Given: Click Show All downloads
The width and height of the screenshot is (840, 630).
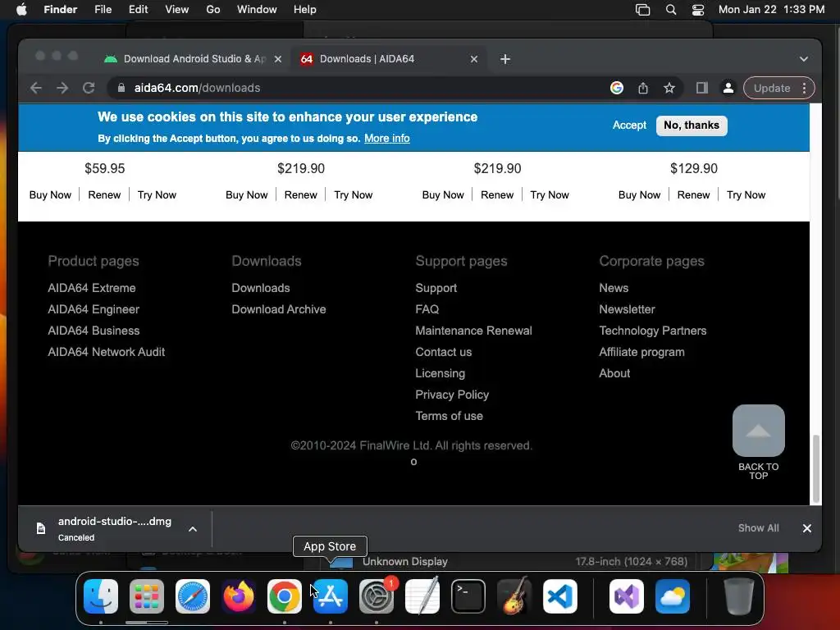Looking at the screenshot, I should (x=758, y=528).
